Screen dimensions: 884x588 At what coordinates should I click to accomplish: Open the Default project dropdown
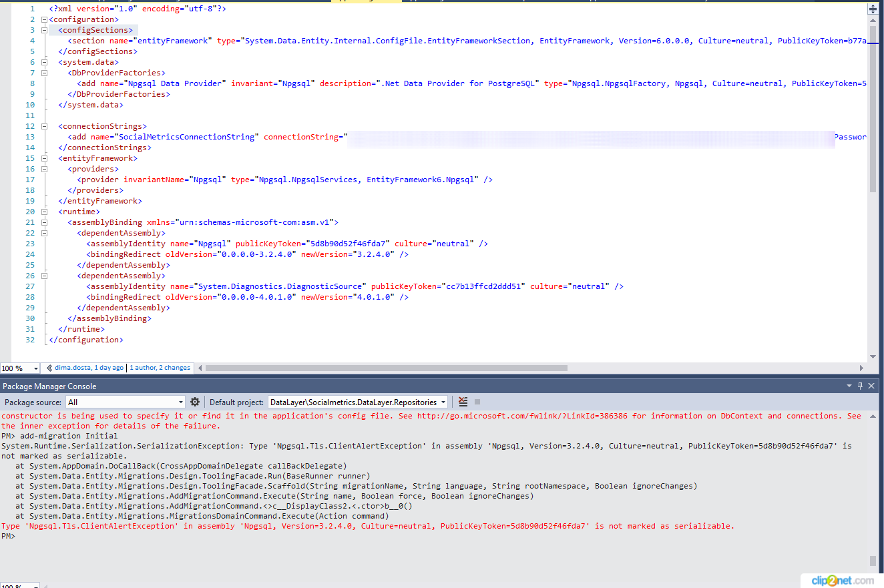pyautogui.click(x=358, y=402)
